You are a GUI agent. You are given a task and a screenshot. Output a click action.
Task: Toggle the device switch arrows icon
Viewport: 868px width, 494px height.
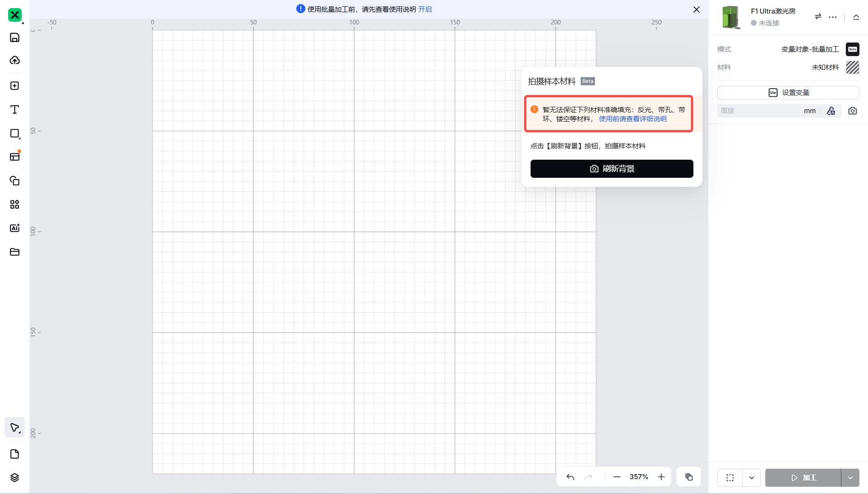(x=818, y=17)
